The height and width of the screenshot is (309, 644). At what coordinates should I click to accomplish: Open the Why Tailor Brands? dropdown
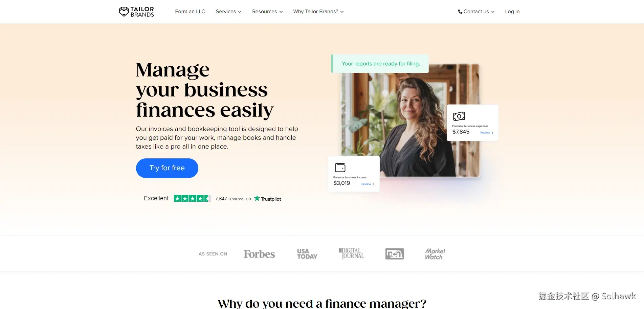click(x=318, y=12)
